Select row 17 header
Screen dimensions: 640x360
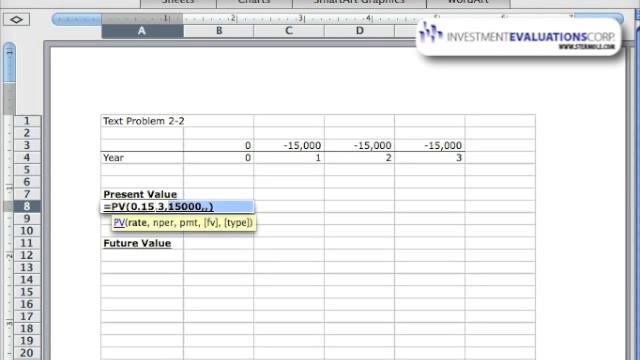(x=27, y=317)
